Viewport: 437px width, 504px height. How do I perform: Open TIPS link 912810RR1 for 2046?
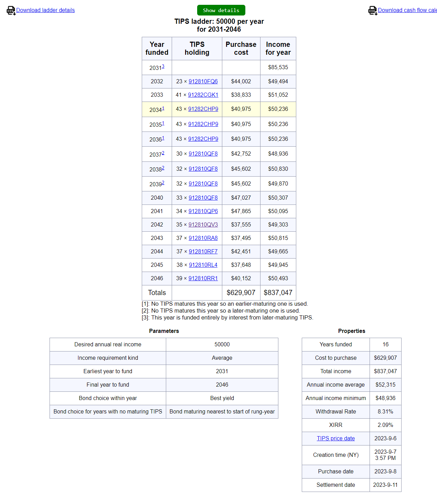pos(203,279)
